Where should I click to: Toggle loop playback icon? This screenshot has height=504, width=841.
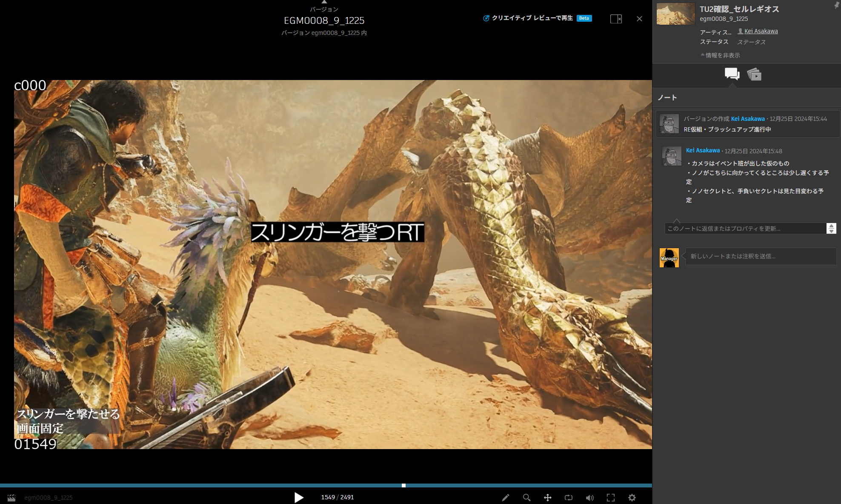pyautogui.click(x=569, y=498)
